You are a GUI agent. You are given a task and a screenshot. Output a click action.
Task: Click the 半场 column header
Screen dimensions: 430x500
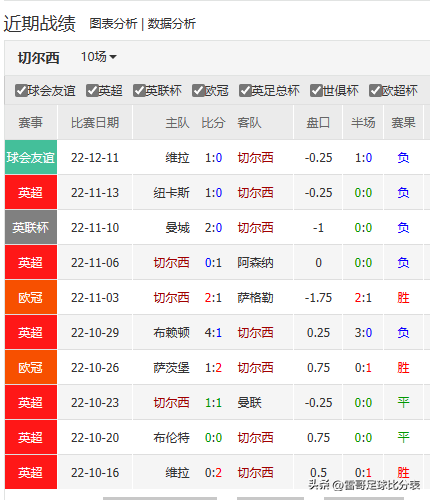coord(363,122)
